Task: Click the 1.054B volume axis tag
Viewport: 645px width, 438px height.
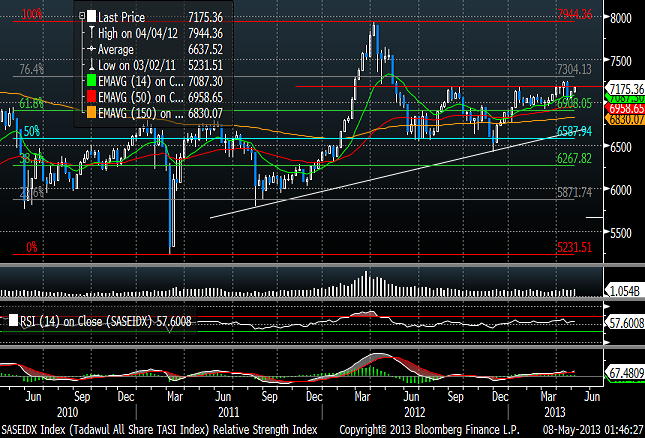Action: (x=624, y=291)
